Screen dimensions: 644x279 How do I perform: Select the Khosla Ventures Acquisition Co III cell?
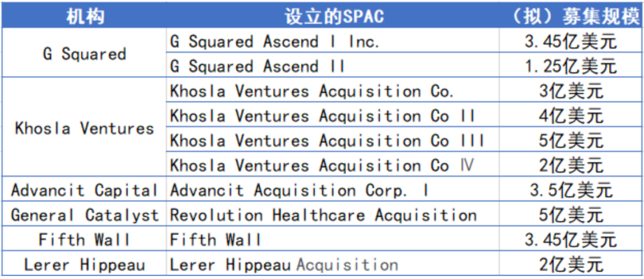tap(327, 141)
